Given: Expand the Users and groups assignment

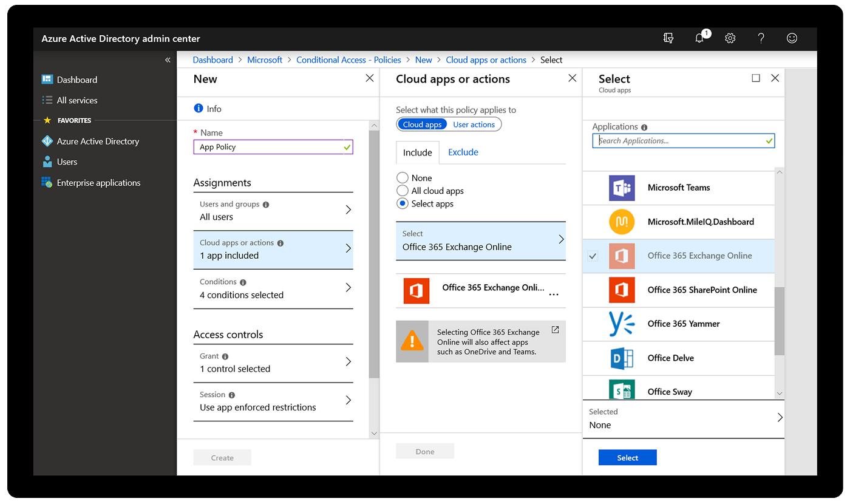Looking at the screenshot, I should coord(273,211).
